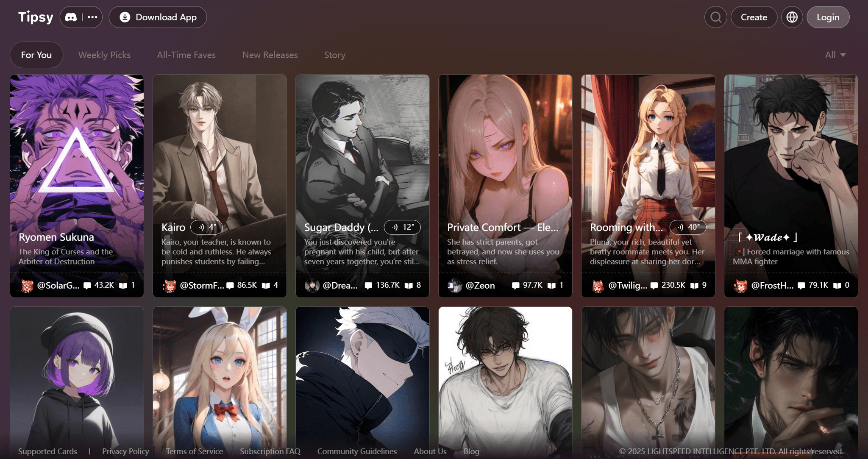The image size is (868, 459).
Task: Click @Zeon creator avatar icon
Action: pyautogui.click(x=455, y=286)
